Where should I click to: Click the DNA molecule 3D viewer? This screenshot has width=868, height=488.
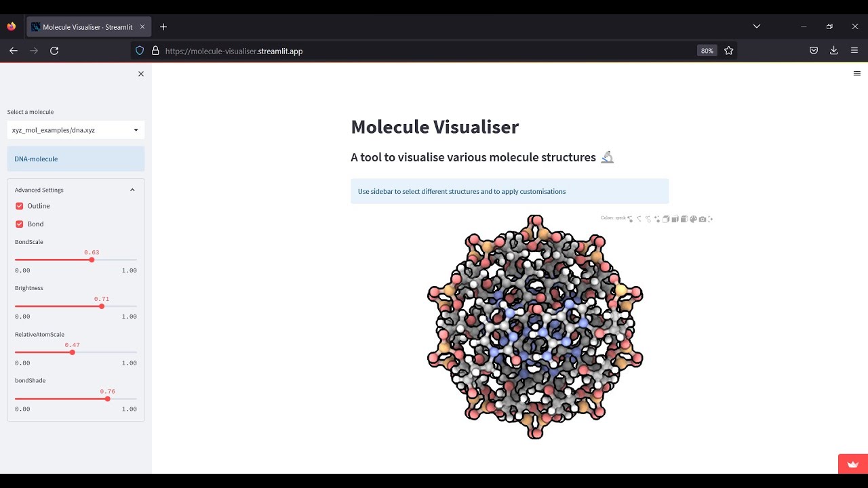pos(535,327)
